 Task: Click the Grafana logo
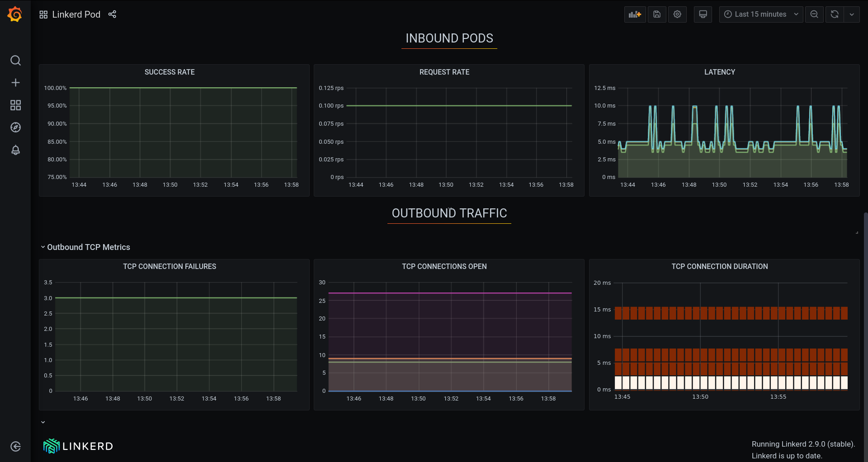14,14
